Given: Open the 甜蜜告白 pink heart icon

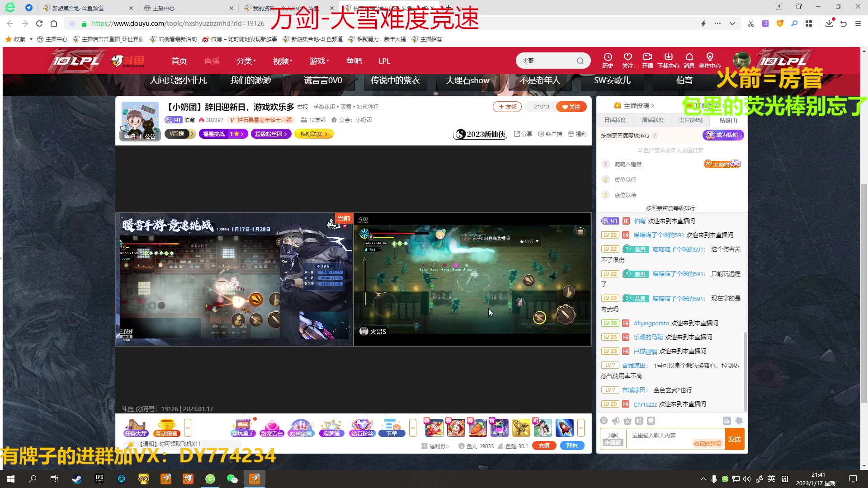Looking at the screenshot, I should [272, 427].
